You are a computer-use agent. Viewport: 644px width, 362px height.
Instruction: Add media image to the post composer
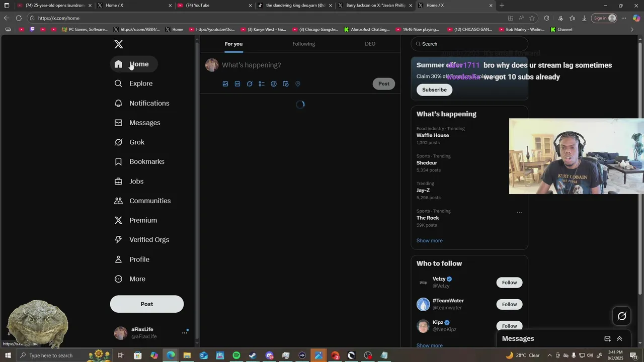[x=225, y=84]
